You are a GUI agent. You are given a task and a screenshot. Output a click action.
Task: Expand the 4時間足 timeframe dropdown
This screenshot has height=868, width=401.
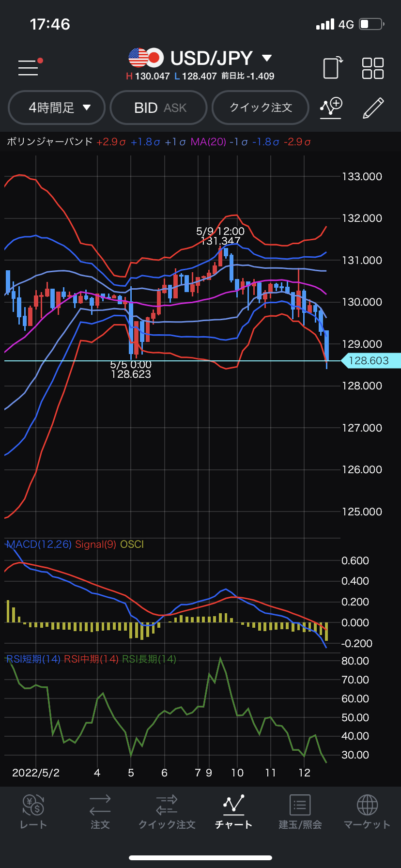click(x=57, y=108)
